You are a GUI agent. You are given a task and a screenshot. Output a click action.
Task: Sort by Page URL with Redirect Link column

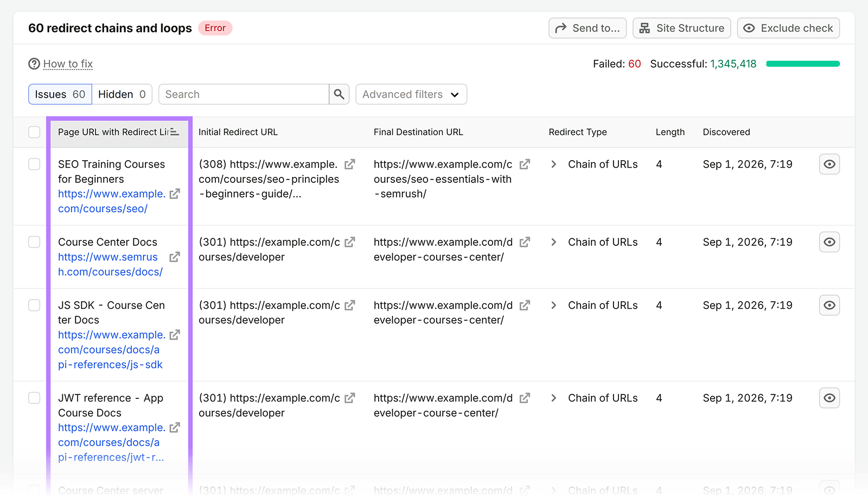coord(119,132)
